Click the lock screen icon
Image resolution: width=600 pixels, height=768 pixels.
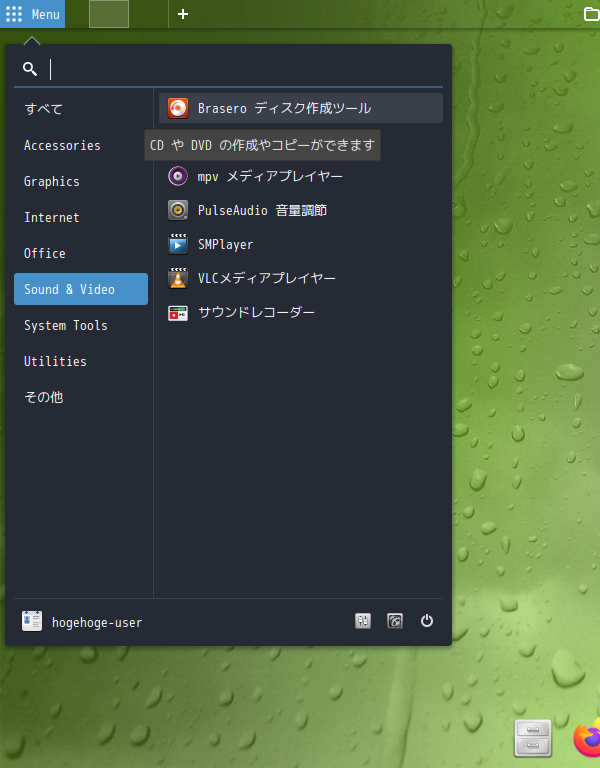395,621
